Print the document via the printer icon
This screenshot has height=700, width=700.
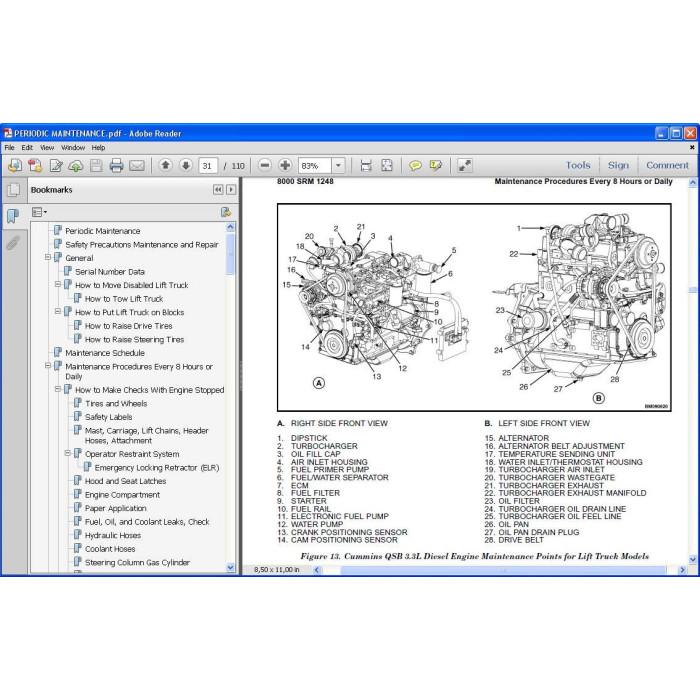[x=116, y=166]
